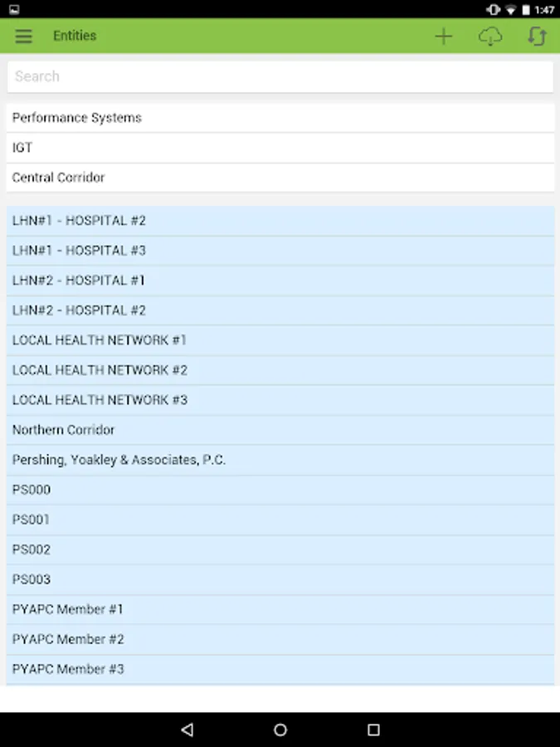This screenshot has width=560, height=747.
Task: Tap the cloud download icon
Action: [x=490, y=37]
